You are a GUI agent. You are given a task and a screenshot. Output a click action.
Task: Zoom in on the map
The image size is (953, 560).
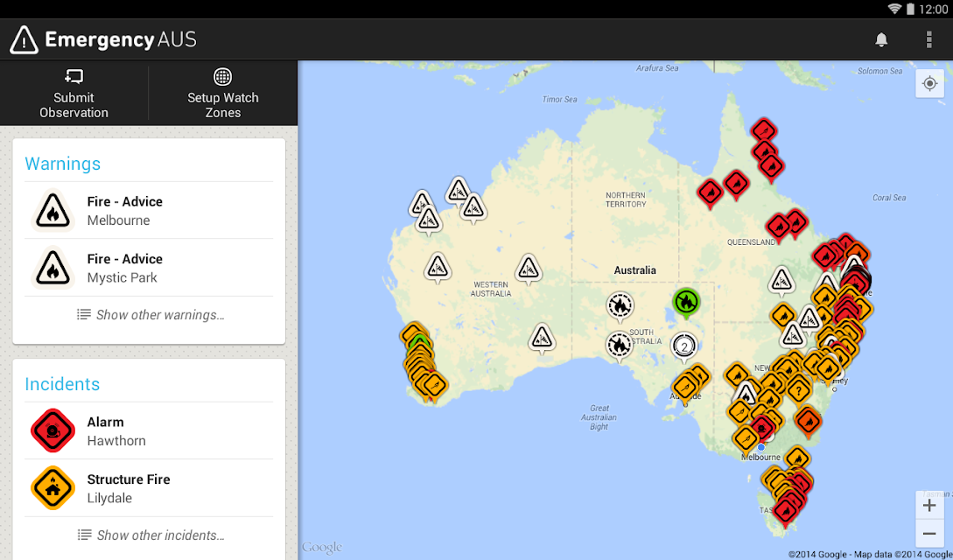[929, 505]
